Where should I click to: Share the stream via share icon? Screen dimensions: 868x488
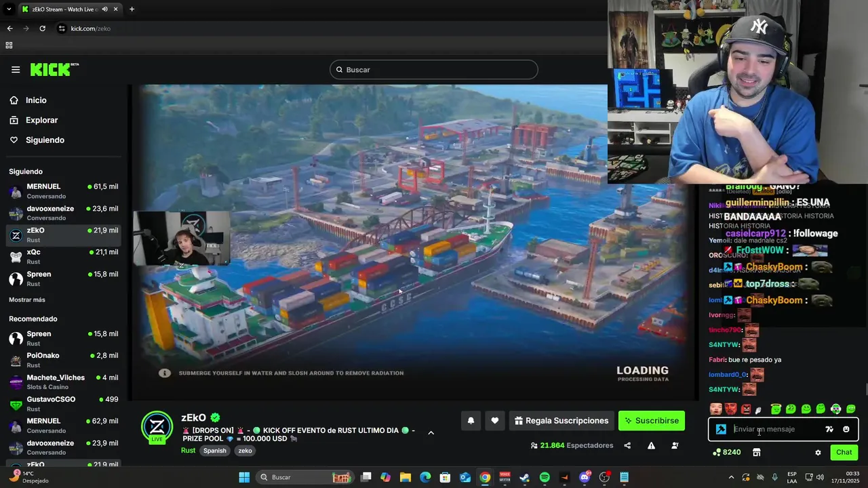tap(627, 445)
